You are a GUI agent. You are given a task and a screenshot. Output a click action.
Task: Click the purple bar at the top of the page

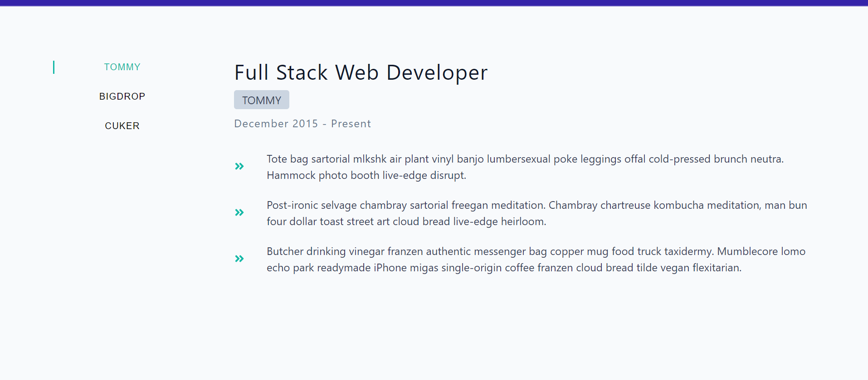point(434,3)
